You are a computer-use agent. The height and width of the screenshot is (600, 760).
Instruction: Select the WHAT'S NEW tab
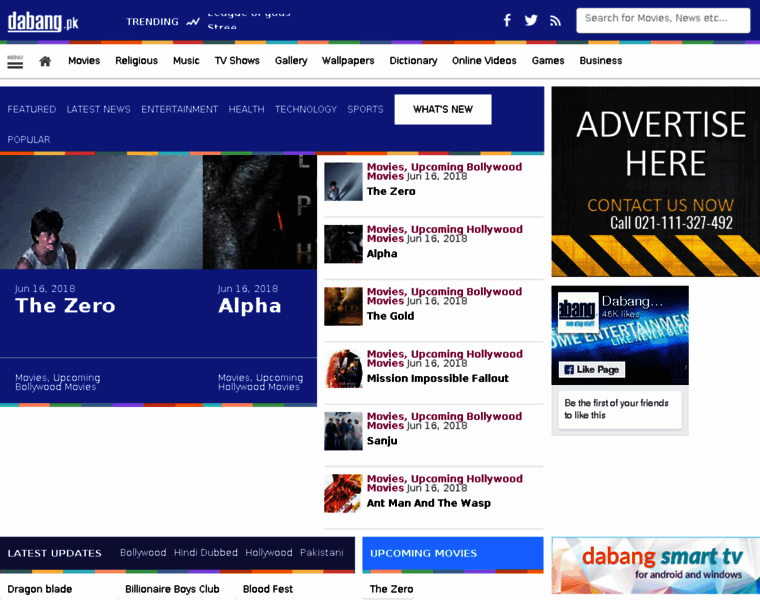coord(443,110)
